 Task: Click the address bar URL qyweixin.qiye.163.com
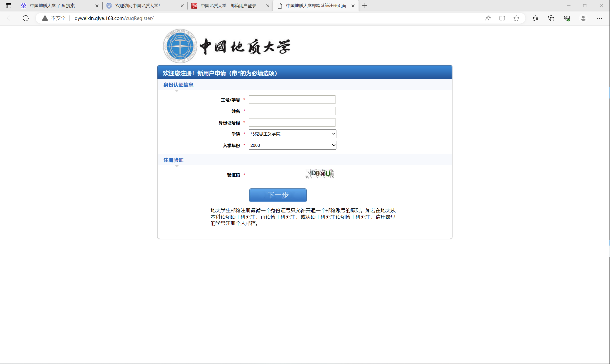(x=114, y=18)
